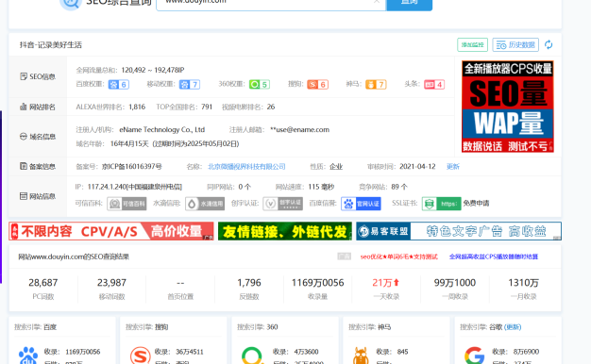Open 北京微播视界科技有限公司 company link
The image size is (591, 364).
click(246, 166)
